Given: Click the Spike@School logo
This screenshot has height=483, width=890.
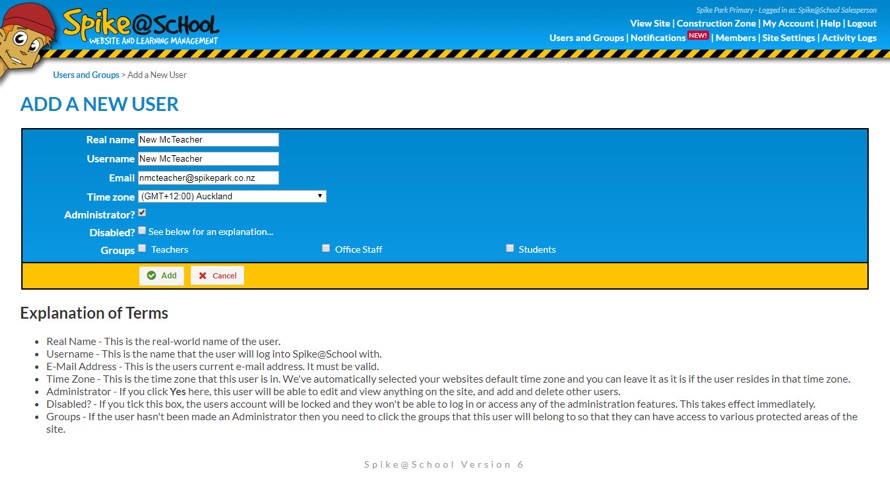Looking at the screenshot, I should pos(141,27).
